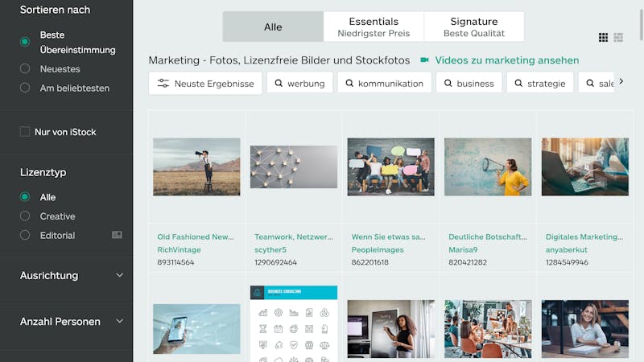Switch to the Signature Beste Qualität tab
The width and height of the screenshot is (644, 362).
tap(474, 27)
